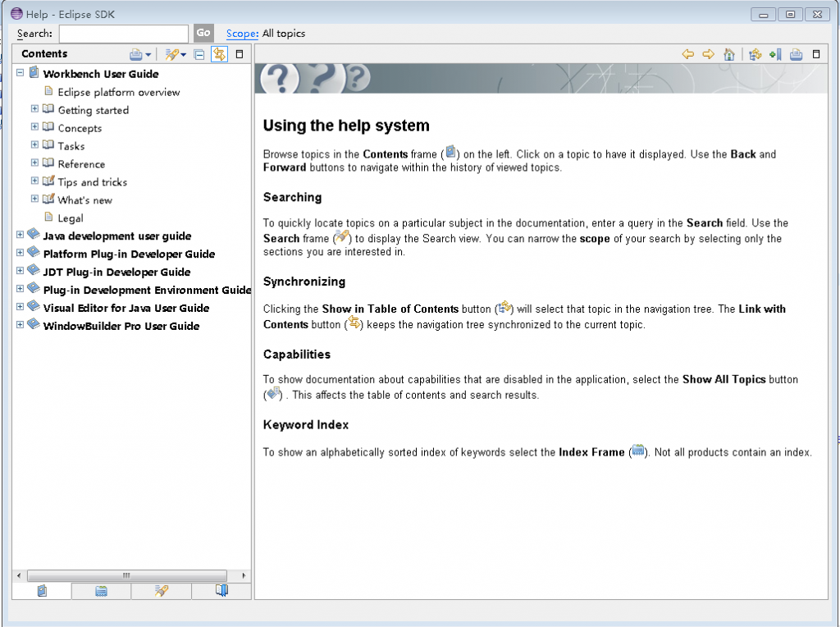
Task: Expand JDT Plug-in Developer Guide
Action: (x=20, y=271)
